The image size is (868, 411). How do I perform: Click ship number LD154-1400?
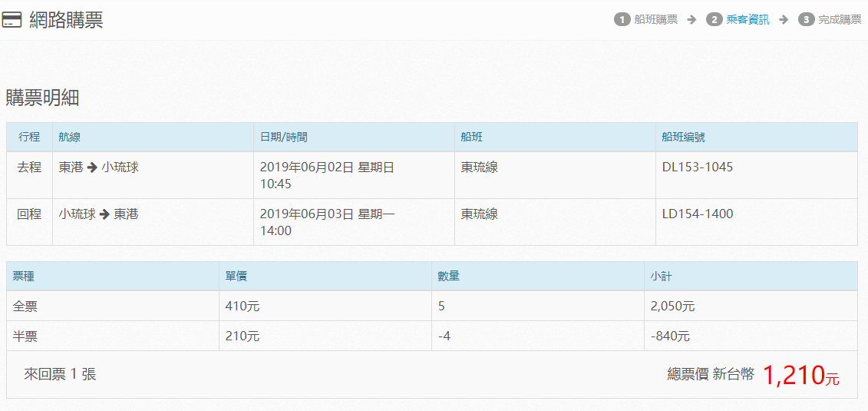pyautogui.click(x=698, y=214)
